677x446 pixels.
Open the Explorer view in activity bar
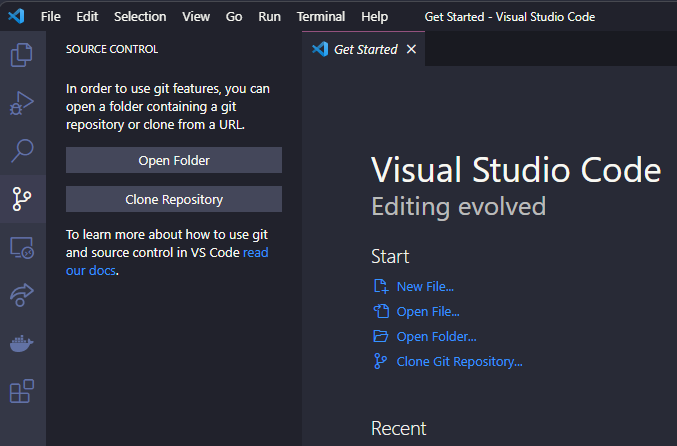22,55
